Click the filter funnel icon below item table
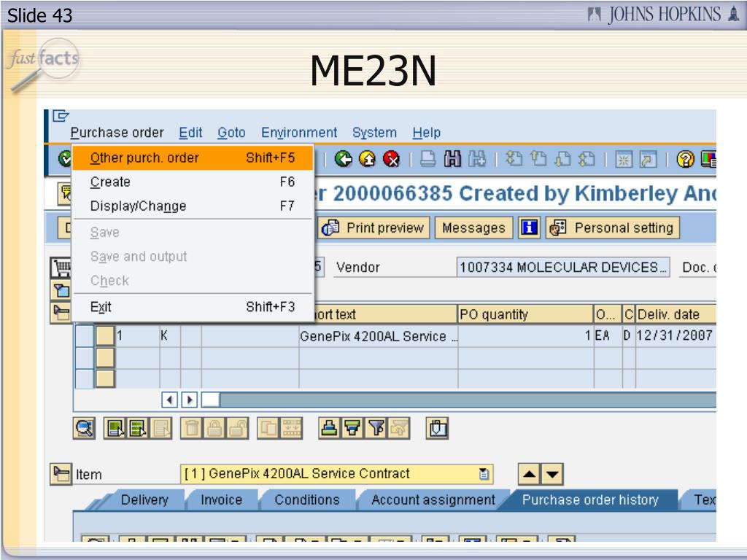 pos(376,428)
